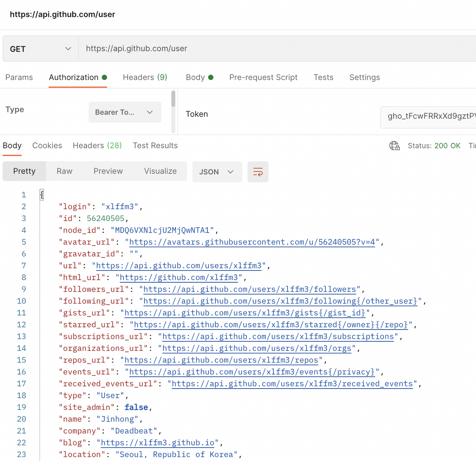Open the GET method dropdown
The width and height of the screenshot is (476, 461).
[41, 49]
